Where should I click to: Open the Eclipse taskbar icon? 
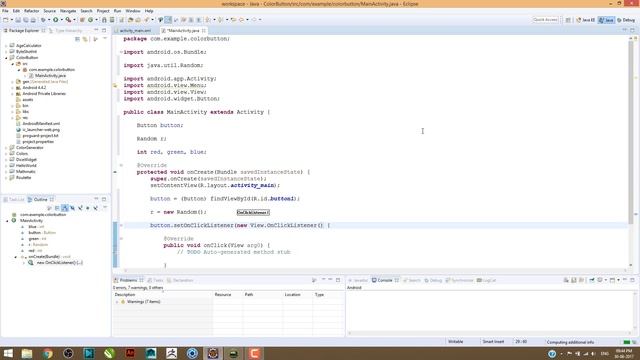point(213,353)
